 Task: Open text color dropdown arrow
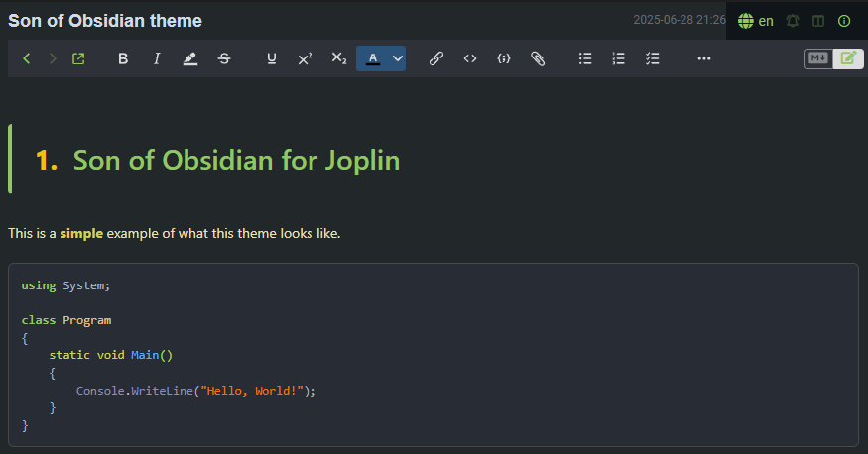pos(398,58)
